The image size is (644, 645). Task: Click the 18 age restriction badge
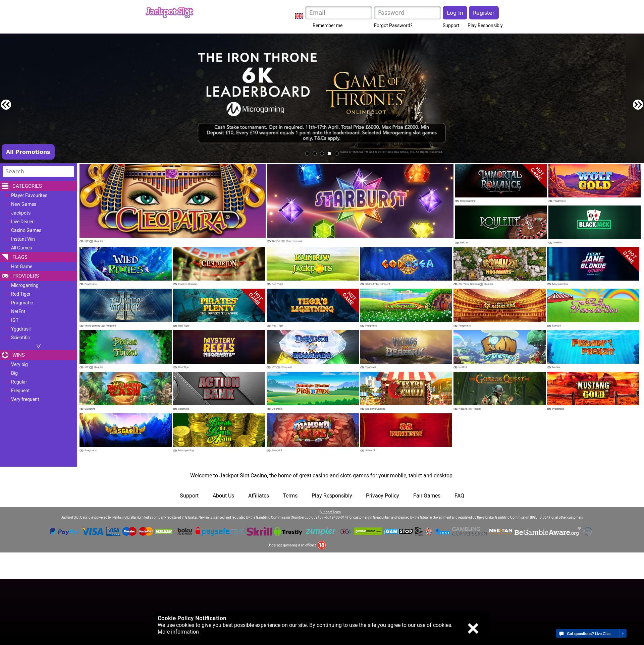tap(322, 545)
